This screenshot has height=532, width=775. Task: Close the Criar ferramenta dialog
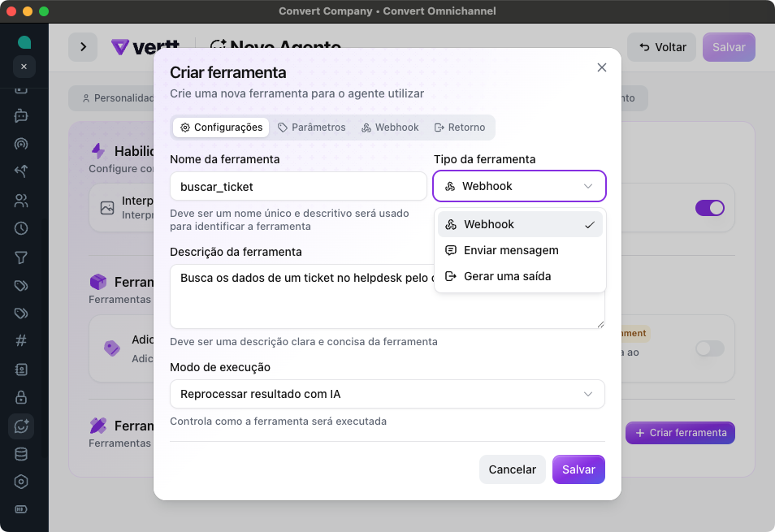coord(601,67)
